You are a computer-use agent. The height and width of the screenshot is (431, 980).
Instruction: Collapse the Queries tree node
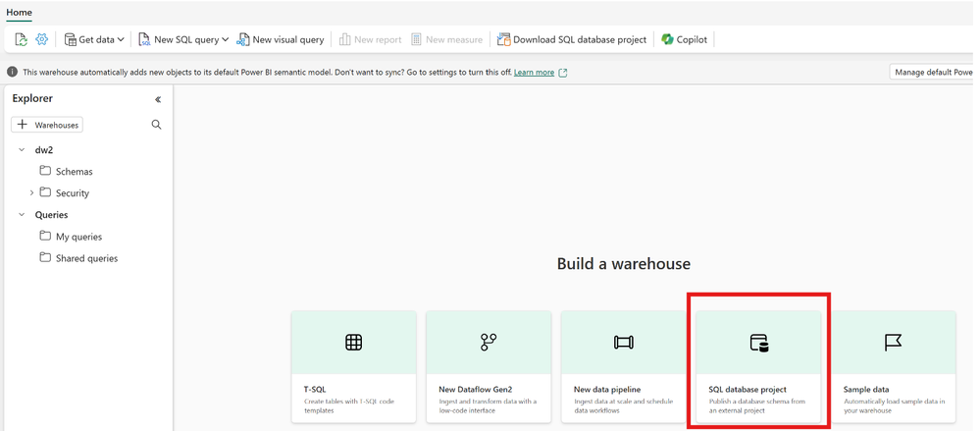[x=22, y=215]
